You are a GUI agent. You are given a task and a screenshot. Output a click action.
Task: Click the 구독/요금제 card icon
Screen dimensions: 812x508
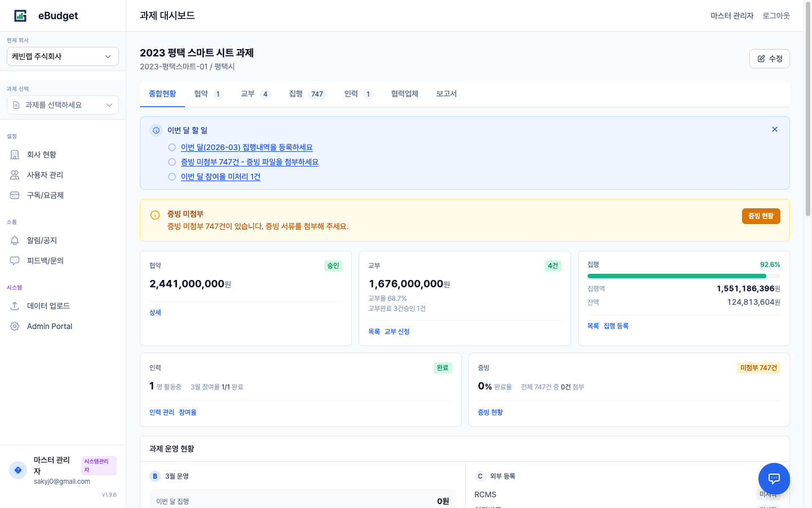coord(15,195)
